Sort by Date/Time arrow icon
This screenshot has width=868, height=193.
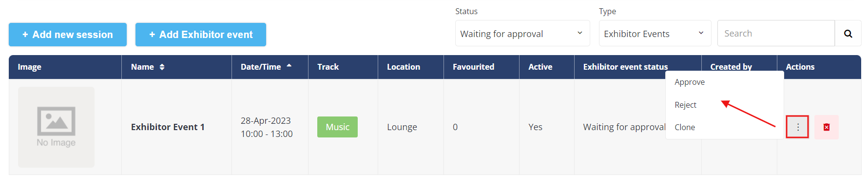(289, 65)
